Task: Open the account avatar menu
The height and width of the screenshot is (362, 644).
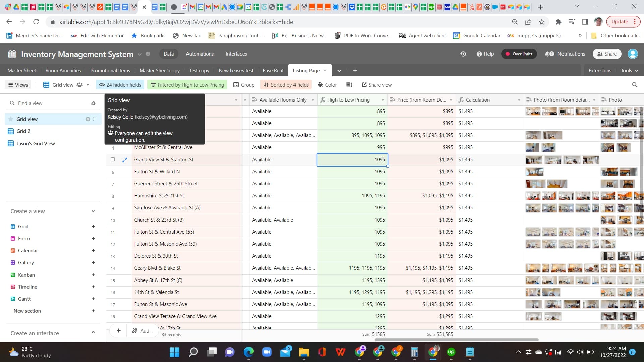Action: click(x=632, y=54)
